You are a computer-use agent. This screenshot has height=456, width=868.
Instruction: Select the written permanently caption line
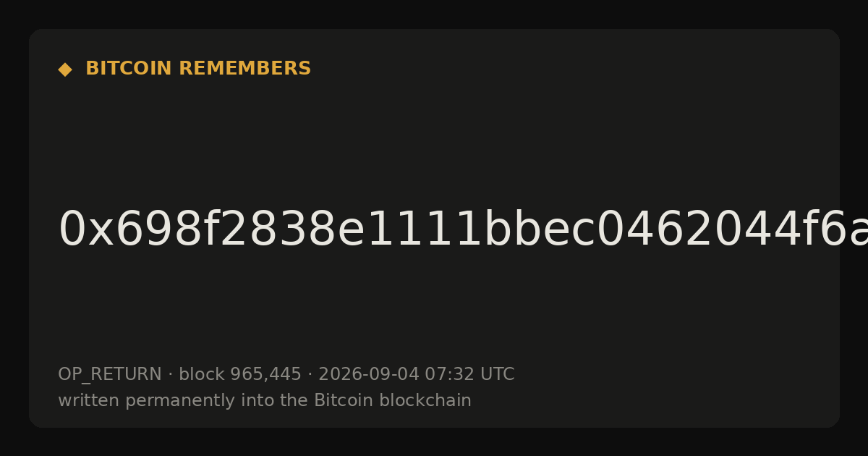pos(265,401)
